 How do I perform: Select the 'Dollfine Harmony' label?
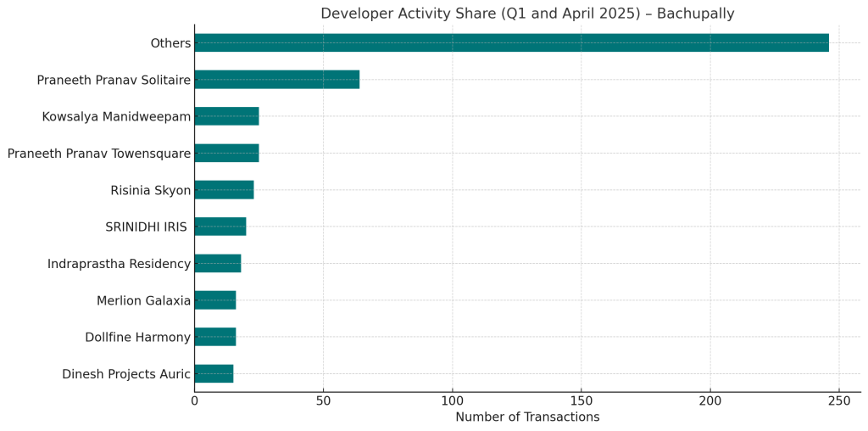138,338
